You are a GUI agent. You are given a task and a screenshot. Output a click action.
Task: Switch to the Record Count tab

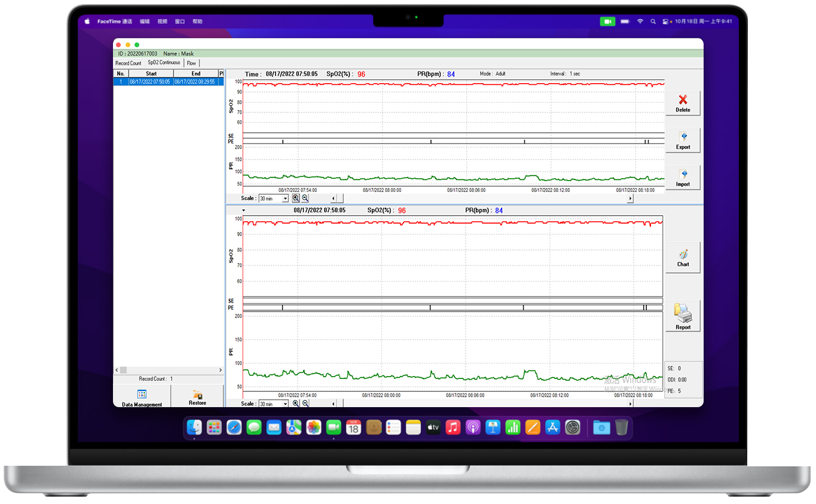[x=129, y=63]
